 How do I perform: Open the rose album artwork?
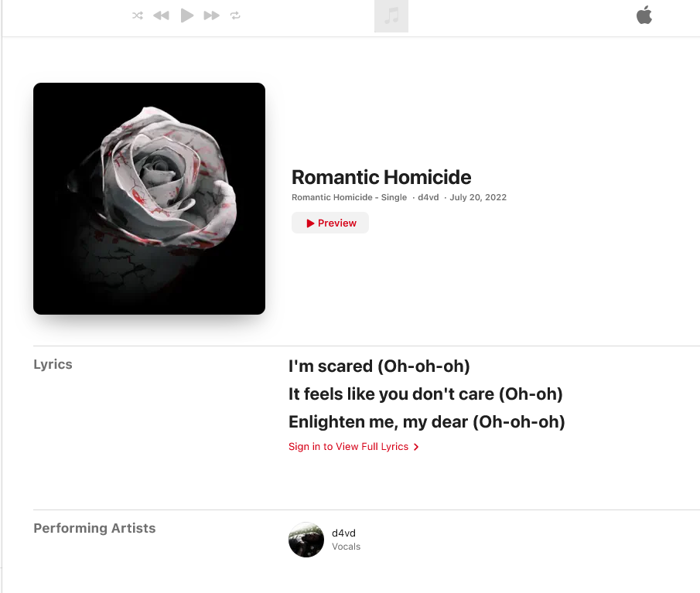coord(149,199)
